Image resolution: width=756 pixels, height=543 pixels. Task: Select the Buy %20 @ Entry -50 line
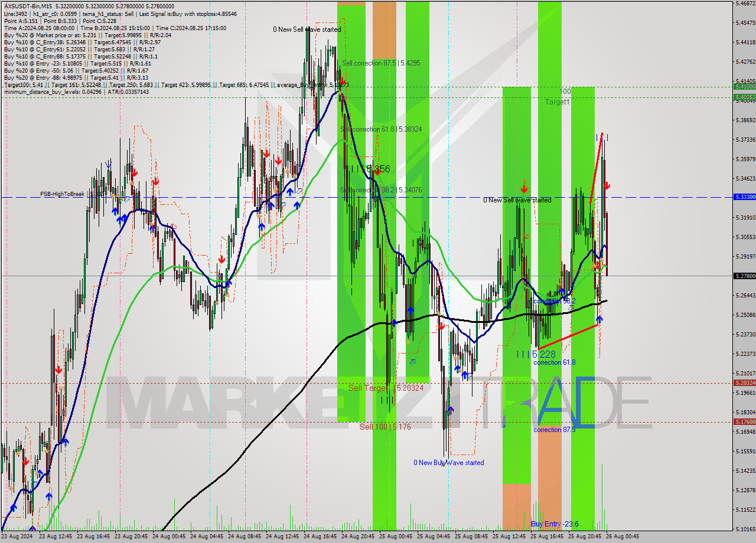point(76,70)
